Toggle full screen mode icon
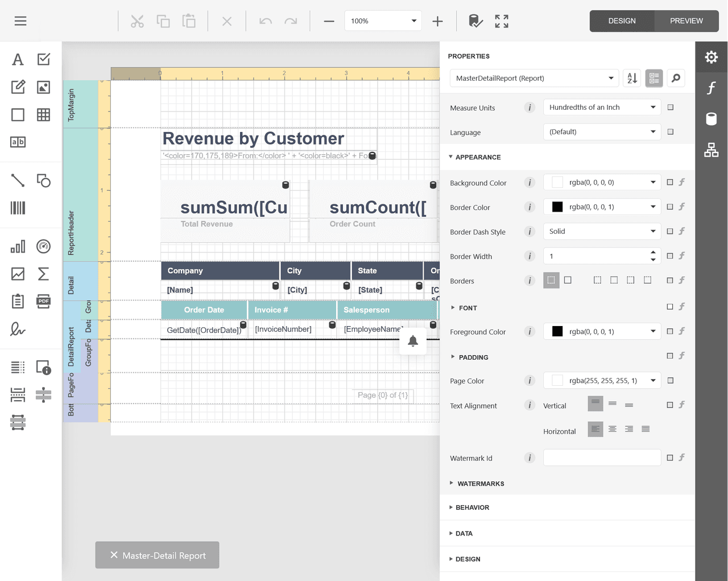728x581 pixels. pyautogui.click(x=502, y=21)
